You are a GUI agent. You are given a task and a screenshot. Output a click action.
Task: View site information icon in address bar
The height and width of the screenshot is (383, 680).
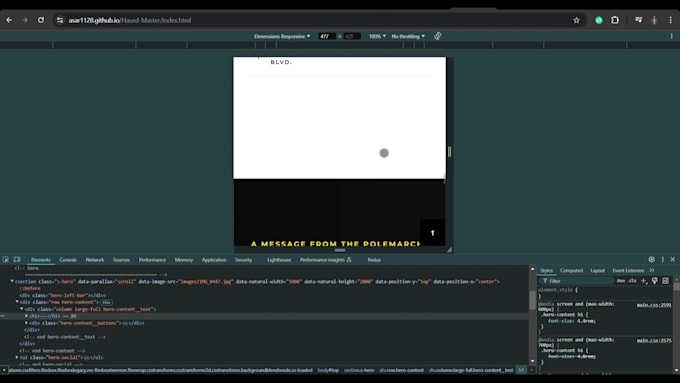pyautogui.click(x=60, y=20)
